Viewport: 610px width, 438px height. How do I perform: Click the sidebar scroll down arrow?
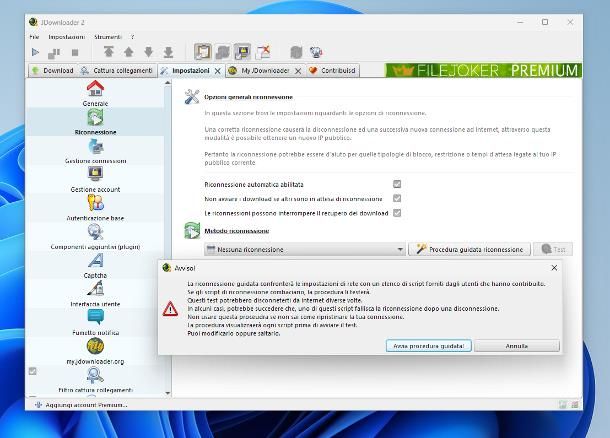click(168, 393)
